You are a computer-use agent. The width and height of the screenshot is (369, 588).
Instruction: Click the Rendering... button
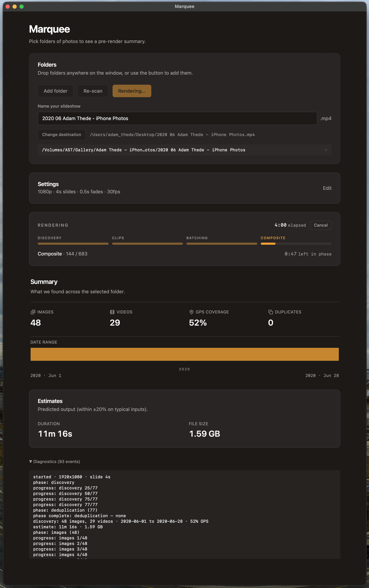[x=132, y=91]
